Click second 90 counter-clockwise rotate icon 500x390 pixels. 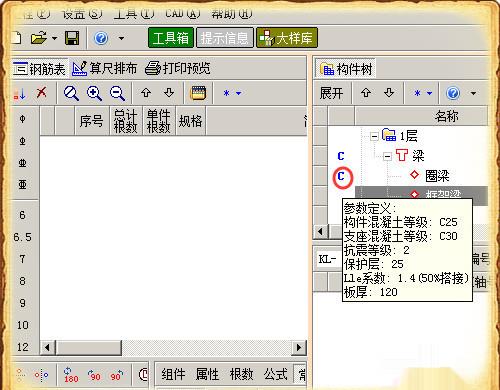[116, 376]
